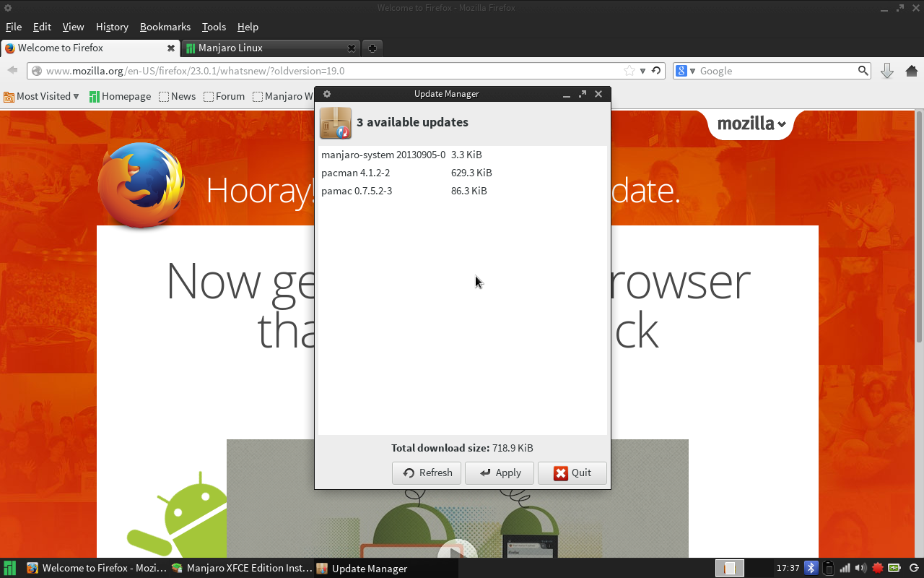Close the Update Manager window with X
The width and height of the screenshot is (924, 578).
click(x=598, y=94)
